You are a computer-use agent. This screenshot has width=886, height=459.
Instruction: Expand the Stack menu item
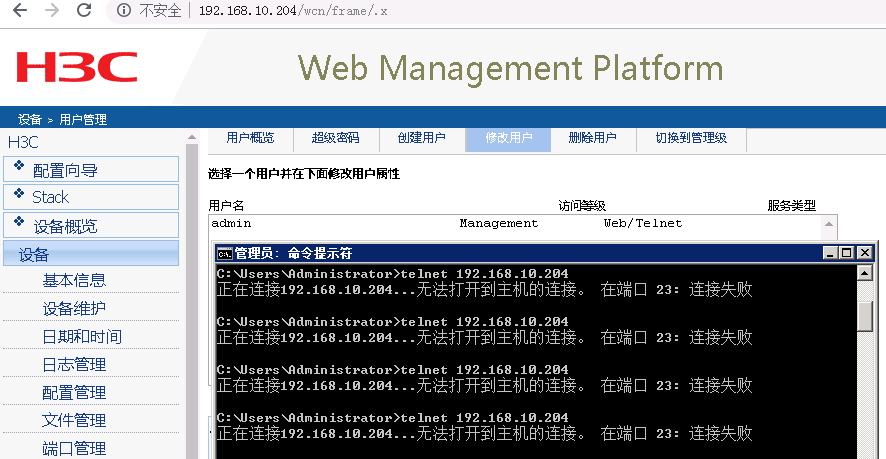click(x=91, y=197)
